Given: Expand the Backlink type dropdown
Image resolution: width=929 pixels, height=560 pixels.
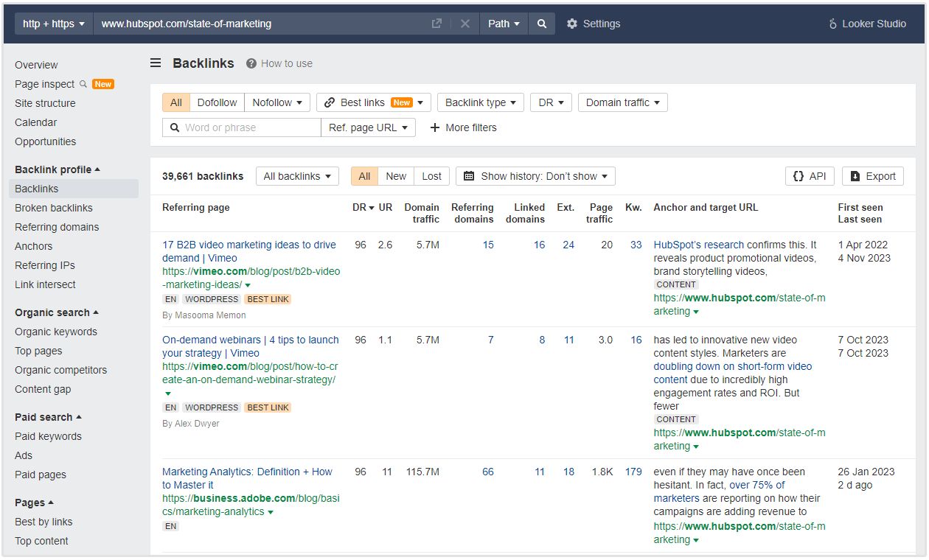Looking at the screenshot, I should (x=480, y=102).
